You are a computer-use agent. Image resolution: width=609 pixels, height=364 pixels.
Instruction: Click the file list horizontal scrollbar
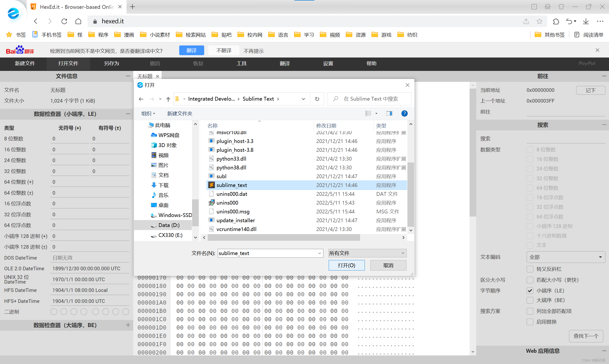283,237
